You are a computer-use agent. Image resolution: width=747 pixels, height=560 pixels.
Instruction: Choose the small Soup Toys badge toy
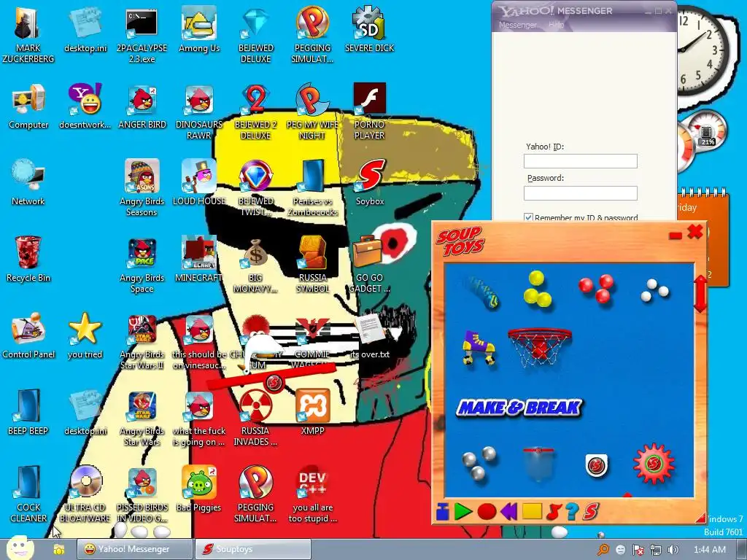tap(596, 464)
